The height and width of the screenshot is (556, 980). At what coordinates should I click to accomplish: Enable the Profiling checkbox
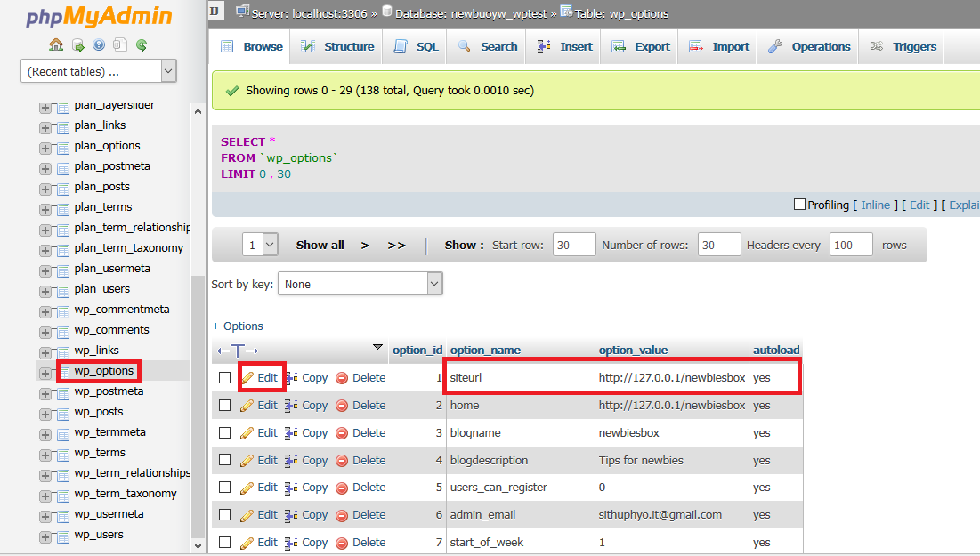pyautogui.click(x=799, y=205)
